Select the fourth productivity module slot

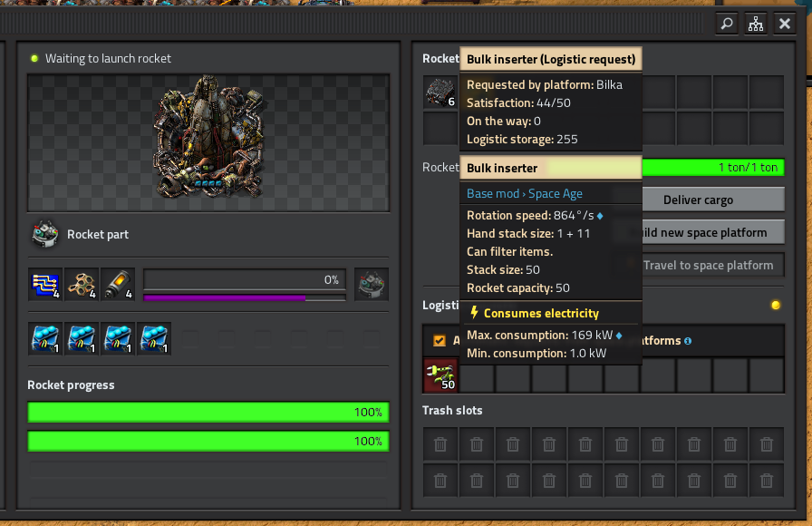click(154, 339)
